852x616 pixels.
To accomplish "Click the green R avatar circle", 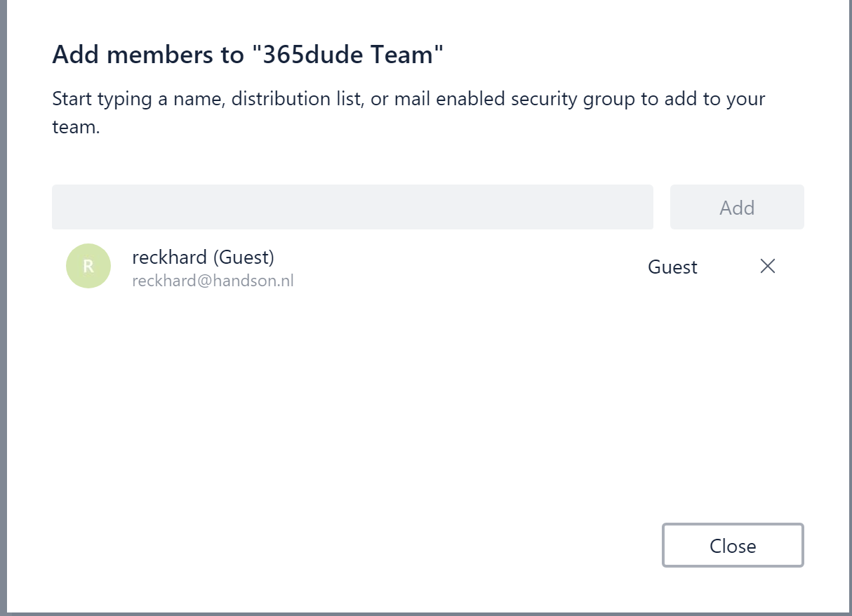I will tap(88, 266).
